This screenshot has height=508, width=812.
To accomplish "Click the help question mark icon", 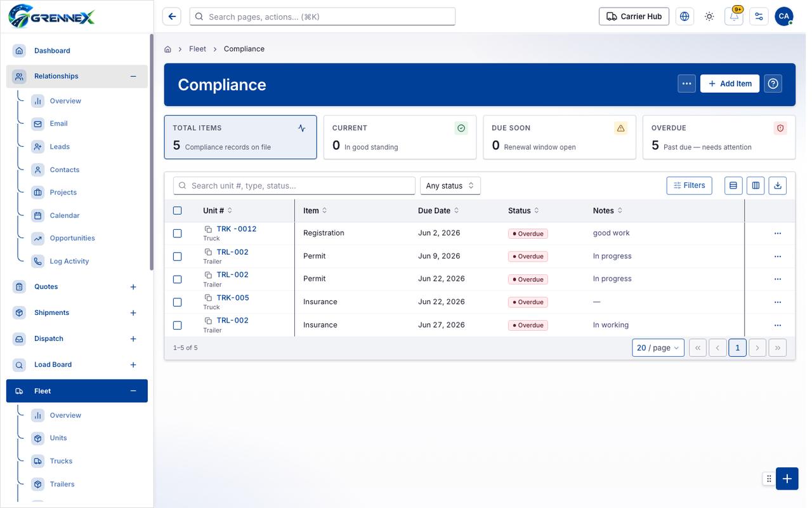I will tap(773, 84).
